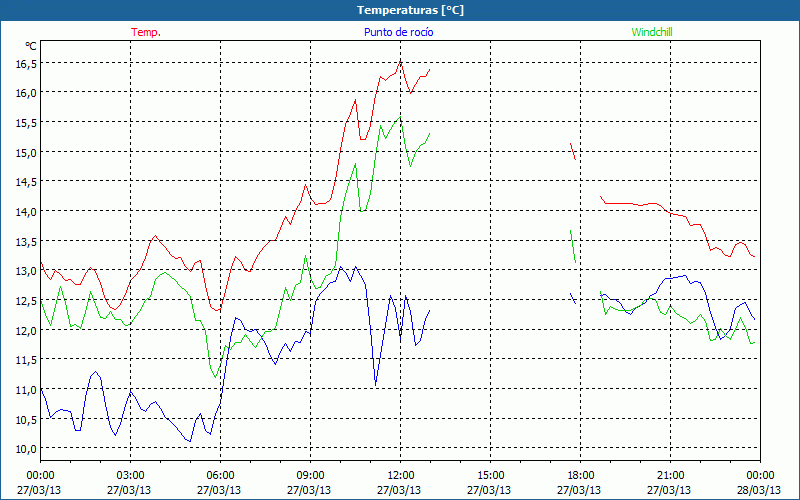The height and width of the screenshot is (500, 800).
Task: Click the 15,5 y-axis value
Action: [x=27, y=122]
